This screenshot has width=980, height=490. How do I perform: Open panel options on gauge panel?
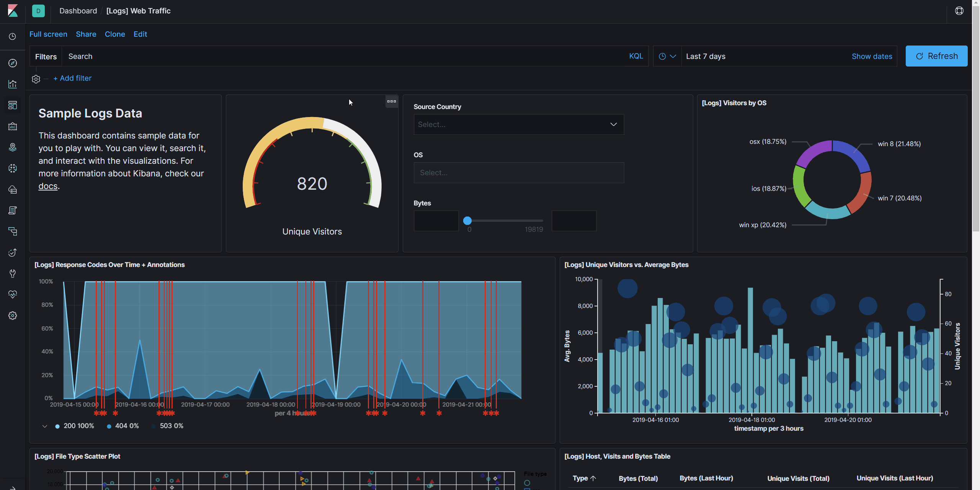click(x=391, y=101)
